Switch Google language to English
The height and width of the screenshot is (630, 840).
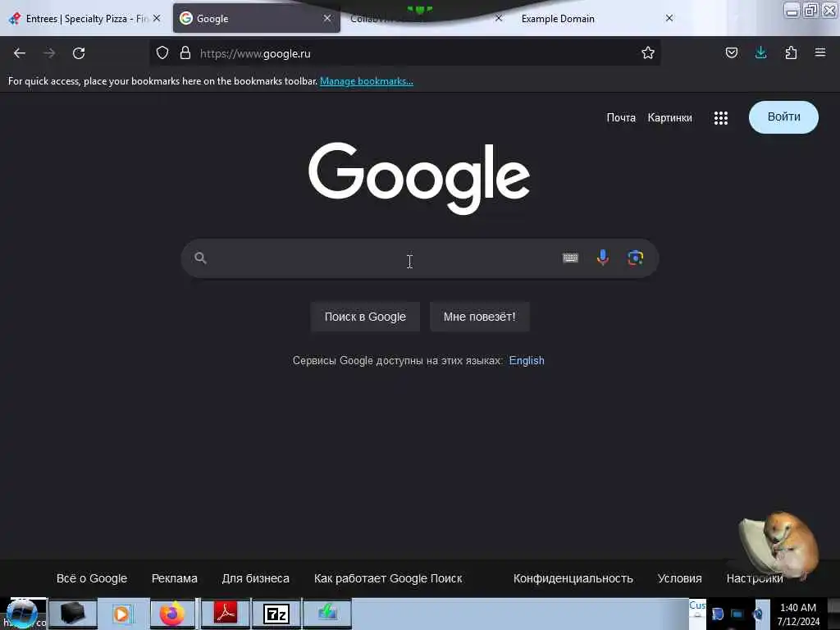coord(527,361)
